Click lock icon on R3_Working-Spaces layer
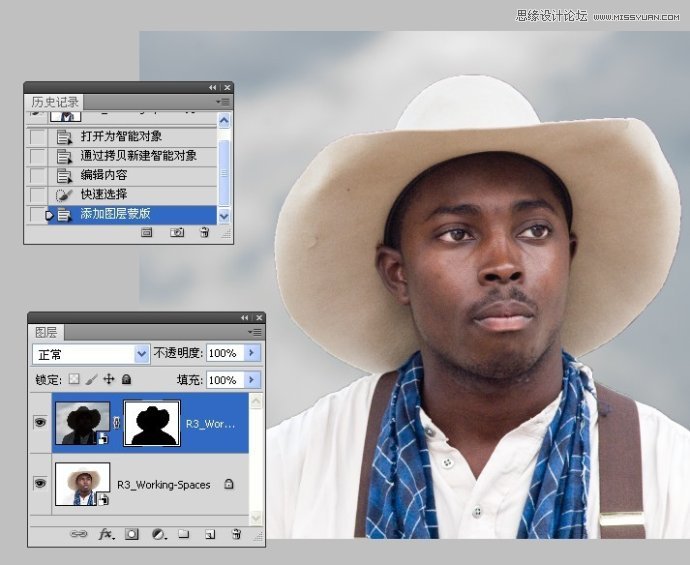 coord(229,484)
